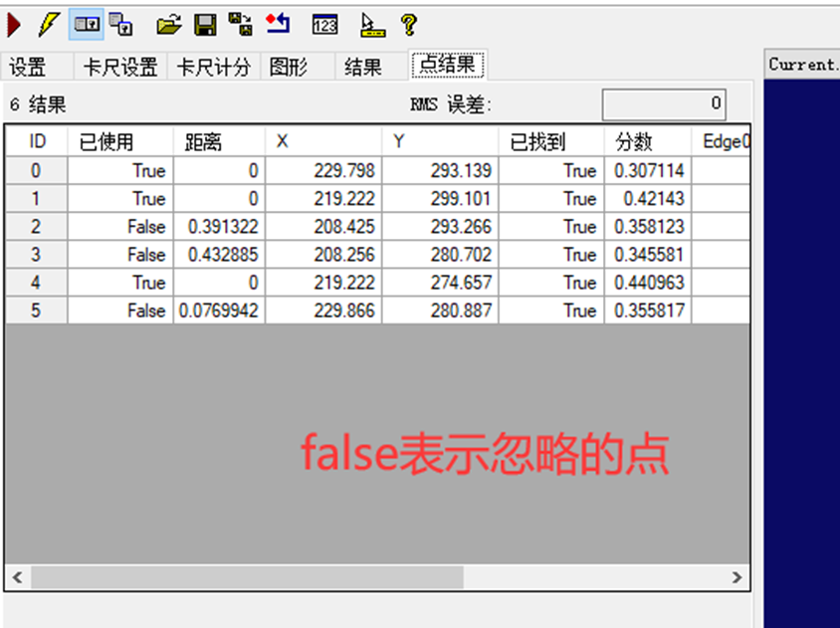Click the horizontal scrollbar right arrow
Screen dimensions: 840x628
tap(736, 577)
